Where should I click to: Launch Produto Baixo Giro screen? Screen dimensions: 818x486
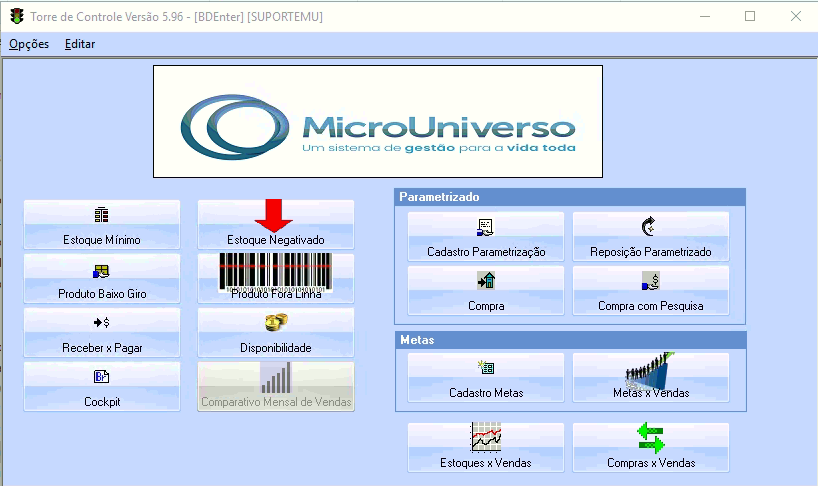click(101, 278)
